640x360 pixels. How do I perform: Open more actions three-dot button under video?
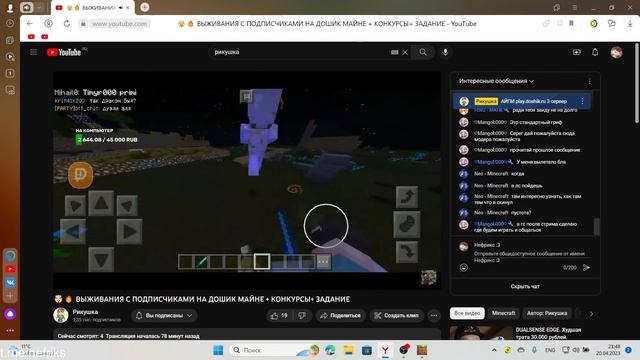(x=434, y=316)
